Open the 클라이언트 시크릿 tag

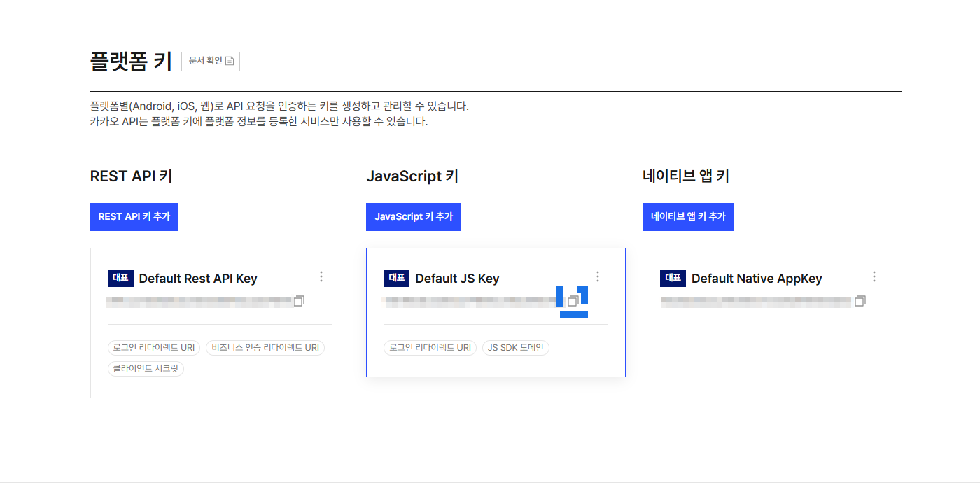pos(146,369)
